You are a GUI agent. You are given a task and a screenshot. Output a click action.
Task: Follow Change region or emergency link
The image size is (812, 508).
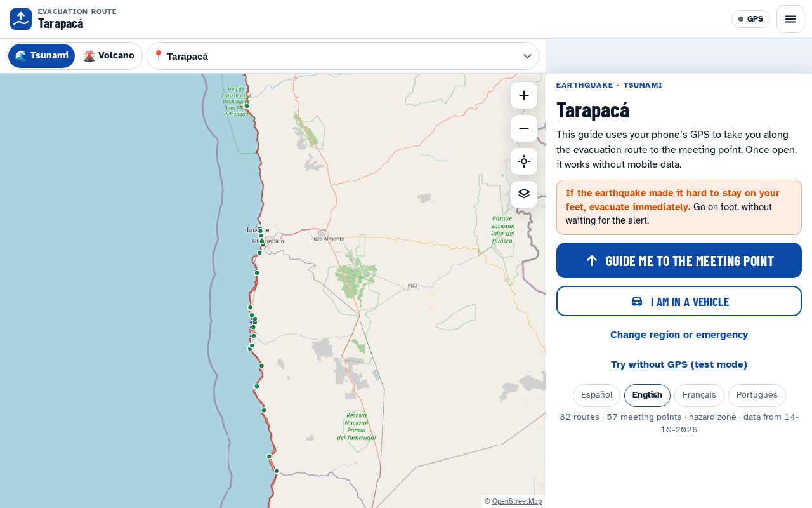click(x=679, y=335)
